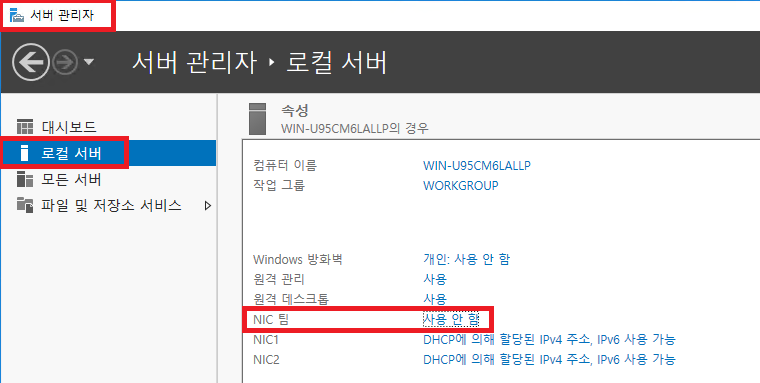This screenshot has width=760, height=383.
Task: Click the forward navigation arrow button
Action: point(64,62)
